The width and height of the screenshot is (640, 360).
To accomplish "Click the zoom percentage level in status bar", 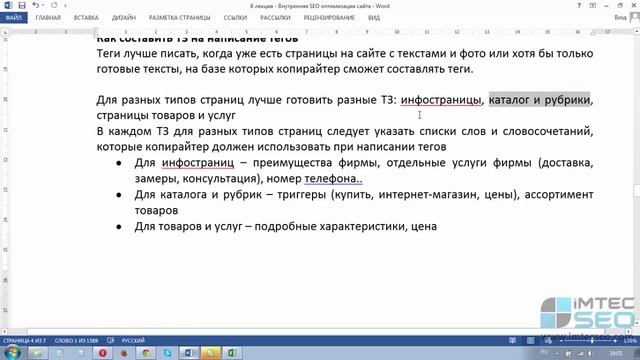I will click(630, 341).
